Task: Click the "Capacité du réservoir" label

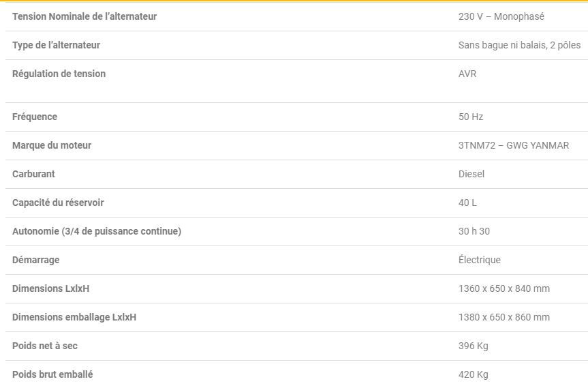Action: (x=58, y=203)
